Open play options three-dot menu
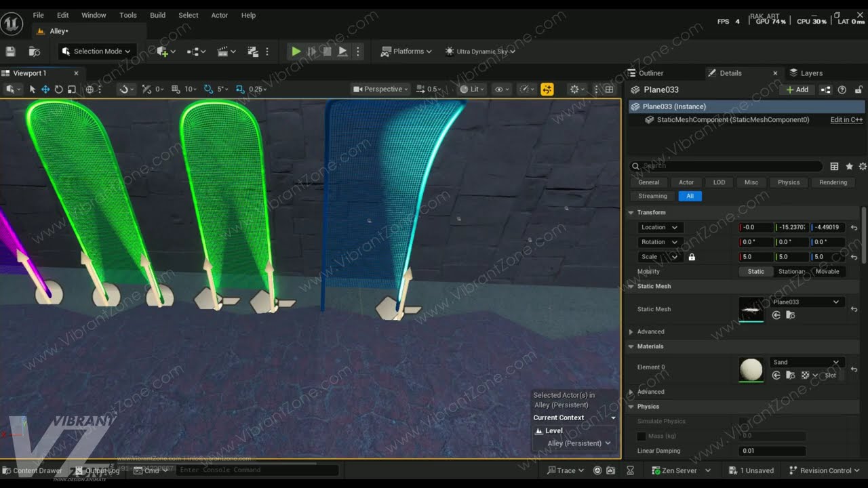 point(358,51)
